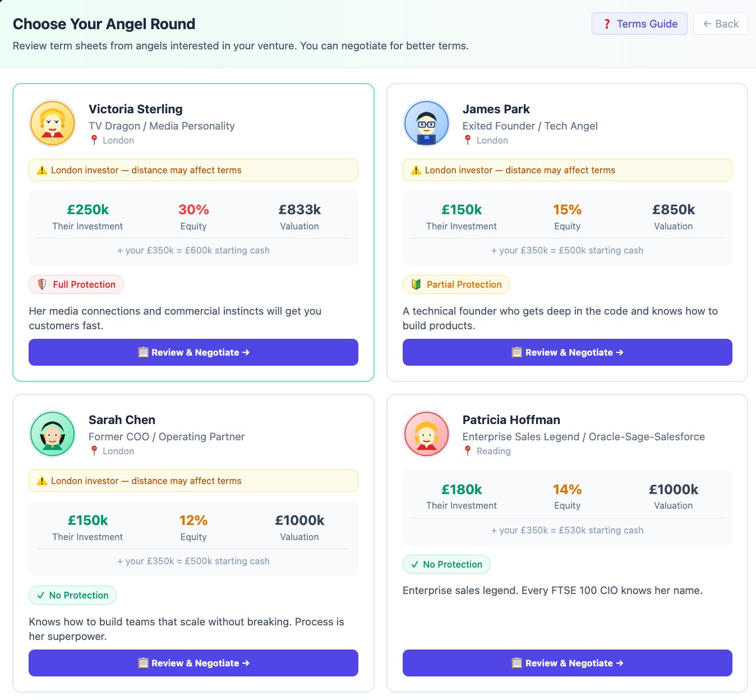Image resolution: width=756 pixels, height=700 pixels.
Task: Expand Victoria Sterling's Review & Negotiate details
Action: tap(193, 352)
